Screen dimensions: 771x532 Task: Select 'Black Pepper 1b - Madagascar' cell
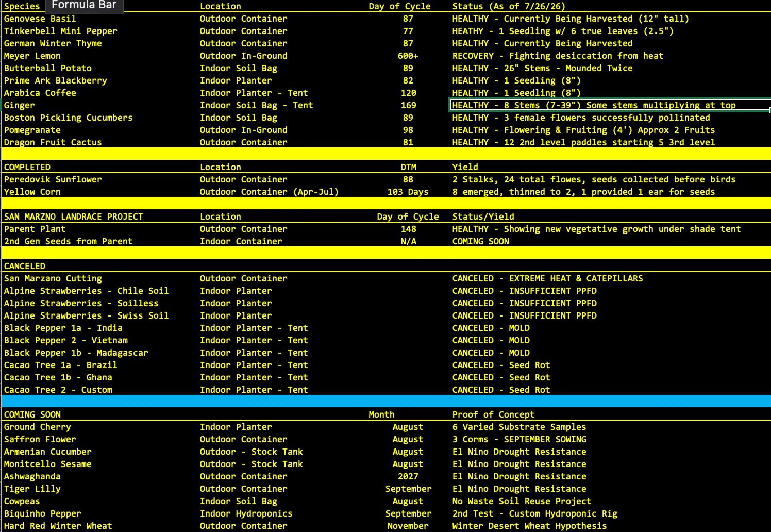76,353
